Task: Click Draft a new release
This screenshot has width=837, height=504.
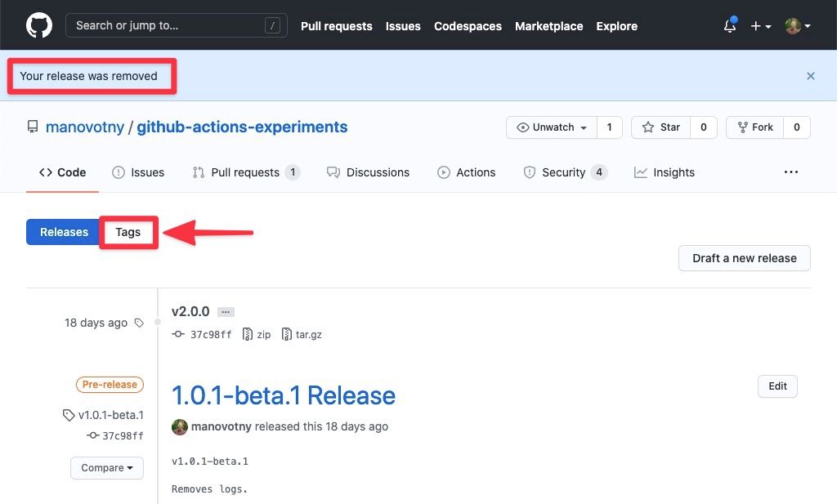Action: point(744,258)
